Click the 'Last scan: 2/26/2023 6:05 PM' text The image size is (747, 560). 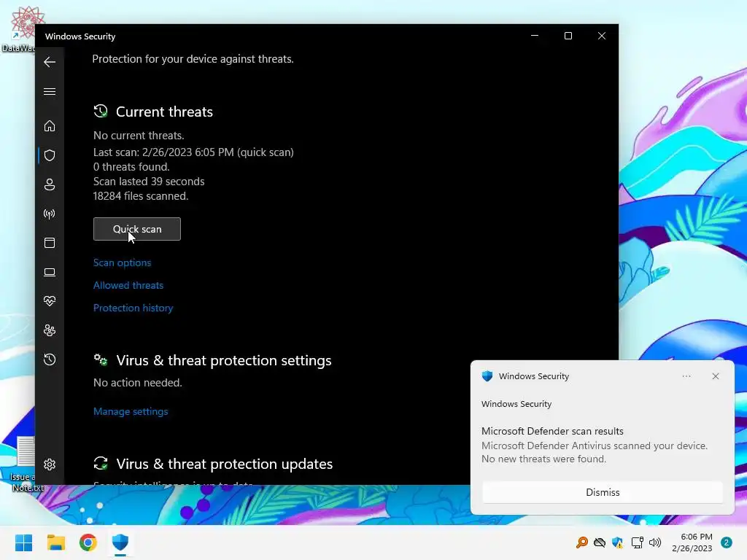pos(163,152)
